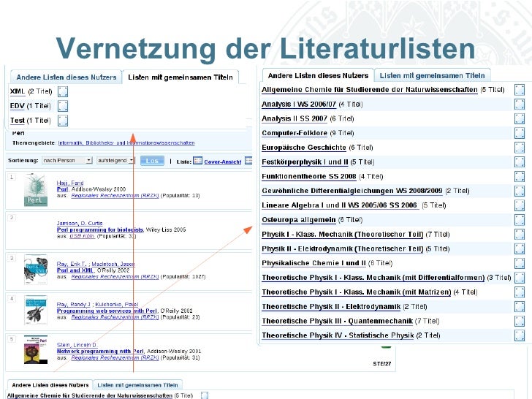
Task: Click icon beside bottom Allgemeine Chemie entry
Action: click(x=205, y=395)
